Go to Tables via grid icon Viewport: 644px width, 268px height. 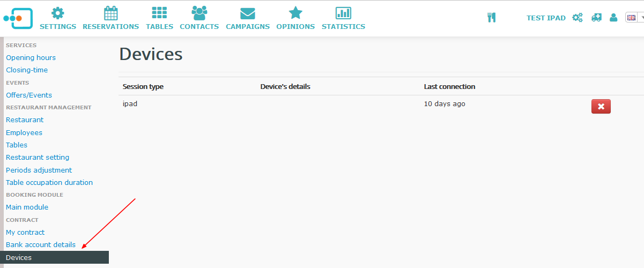159,13
